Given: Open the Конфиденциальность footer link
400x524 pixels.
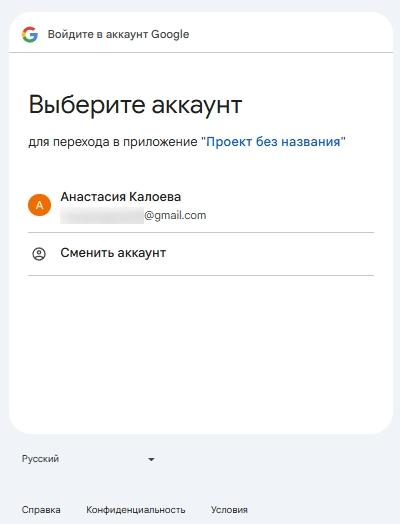Looking at the screenshot, I should pyautogui.click(x=136, y=510).
